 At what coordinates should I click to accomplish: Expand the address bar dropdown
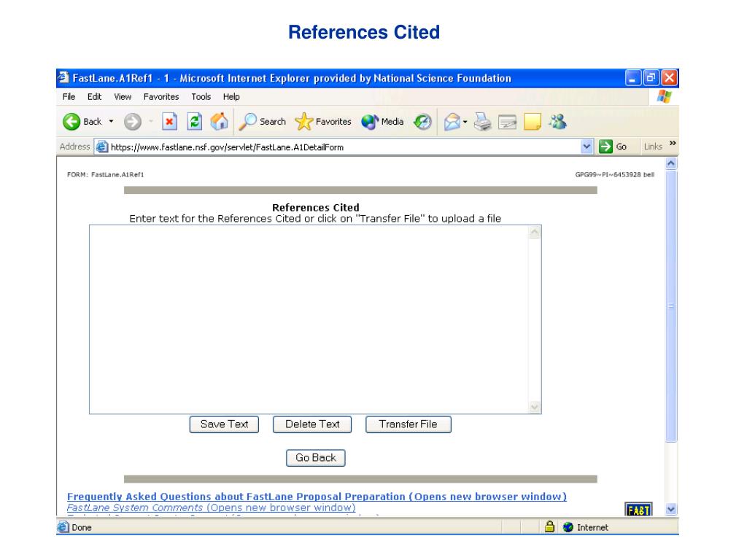point(587,147)
